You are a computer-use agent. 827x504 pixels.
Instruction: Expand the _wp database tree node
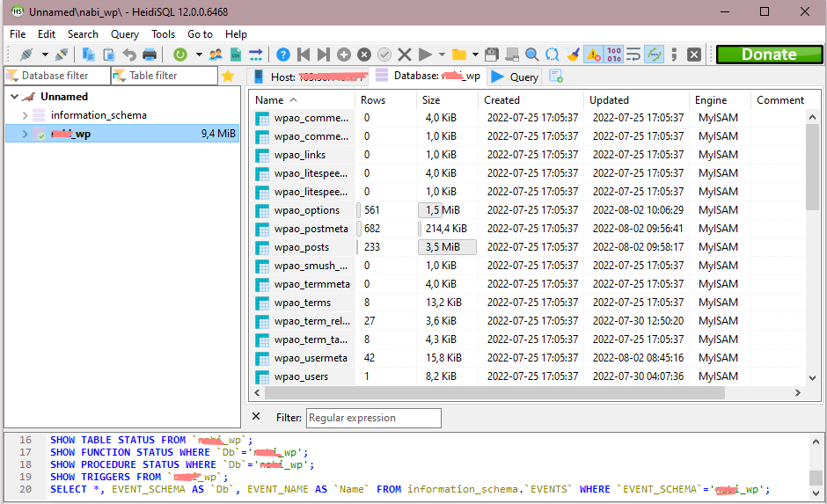click(25, 134)
